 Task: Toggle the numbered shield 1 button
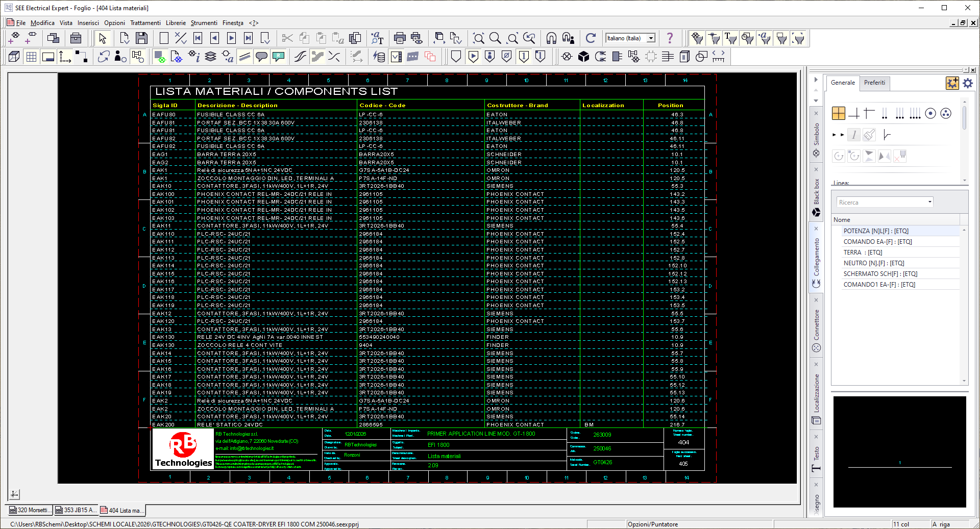coord(524,57)
